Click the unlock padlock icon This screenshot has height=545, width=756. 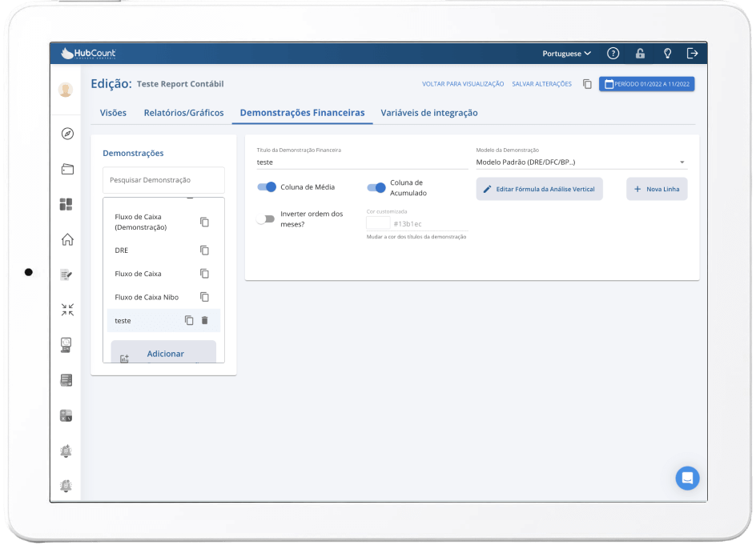[x=640, y=54]
